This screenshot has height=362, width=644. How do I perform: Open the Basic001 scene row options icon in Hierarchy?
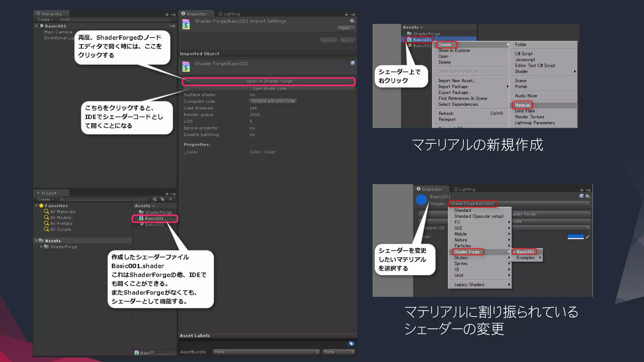click(x=172, y=26)
